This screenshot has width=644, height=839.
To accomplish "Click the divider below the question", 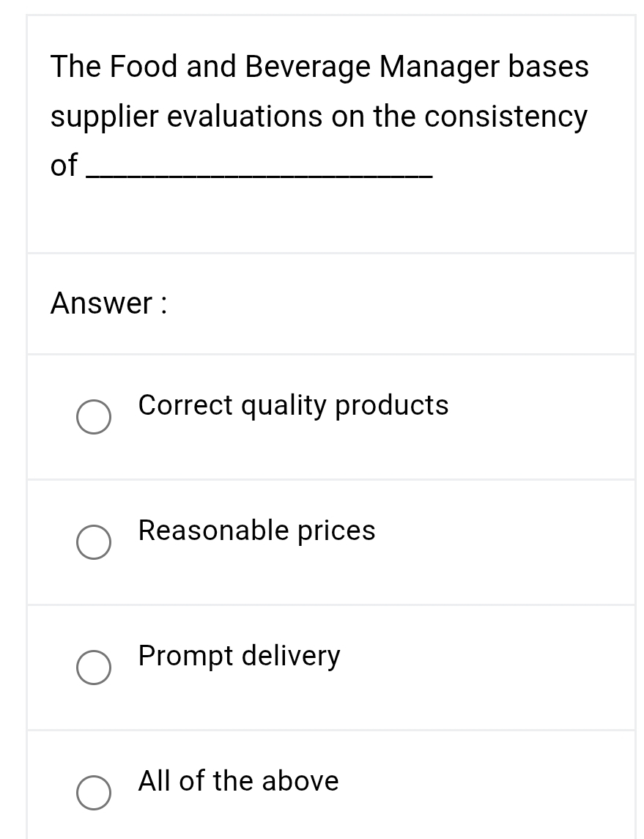I will click(x=330, y=254).
